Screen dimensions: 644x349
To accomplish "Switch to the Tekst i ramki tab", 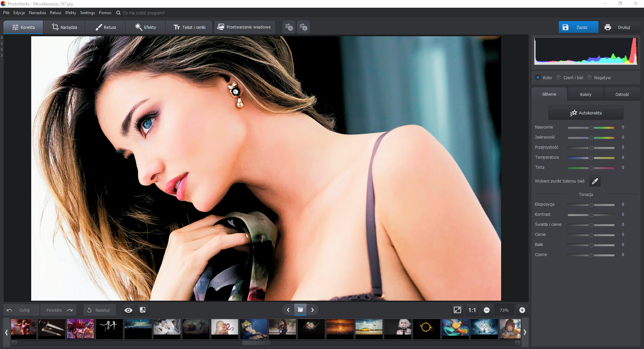I will pos(190,27).
